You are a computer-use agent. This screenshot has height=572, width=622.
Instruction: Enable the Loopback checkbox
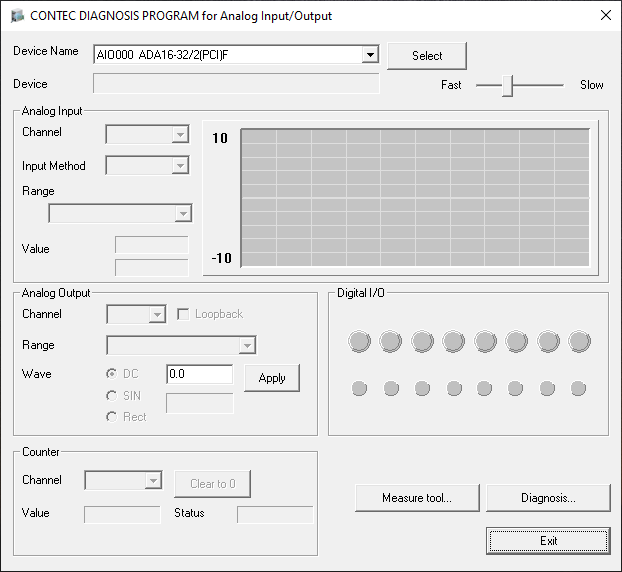pos(183,314)
